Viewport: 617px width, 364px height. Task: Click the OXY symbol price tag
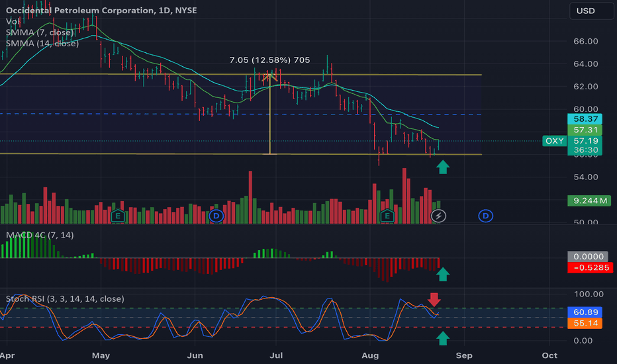pyautogui.click(x=554, y=140)
